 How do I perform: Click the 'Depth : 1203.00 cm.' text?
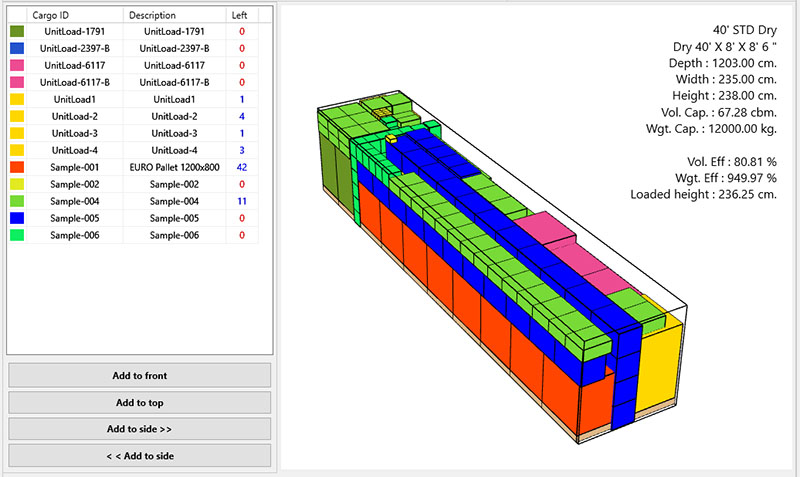723,63
